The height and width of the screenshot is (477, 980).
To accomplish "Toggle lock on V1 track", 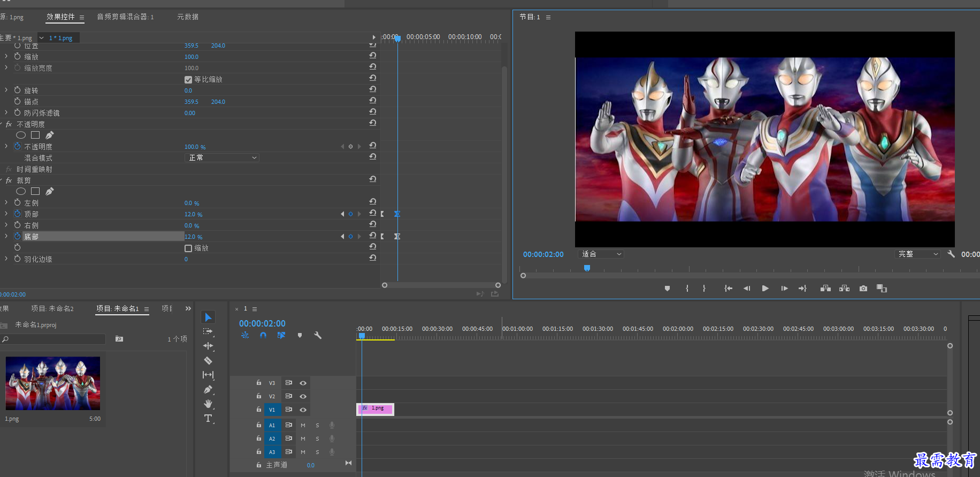I will point(259,409).
